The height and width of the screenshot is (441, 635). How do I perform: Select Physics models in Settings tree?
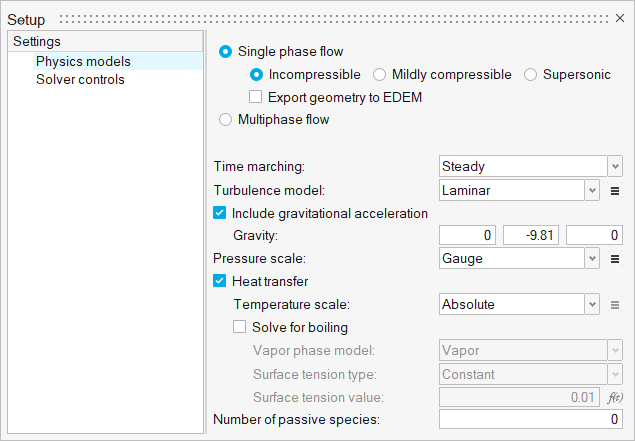83,61
